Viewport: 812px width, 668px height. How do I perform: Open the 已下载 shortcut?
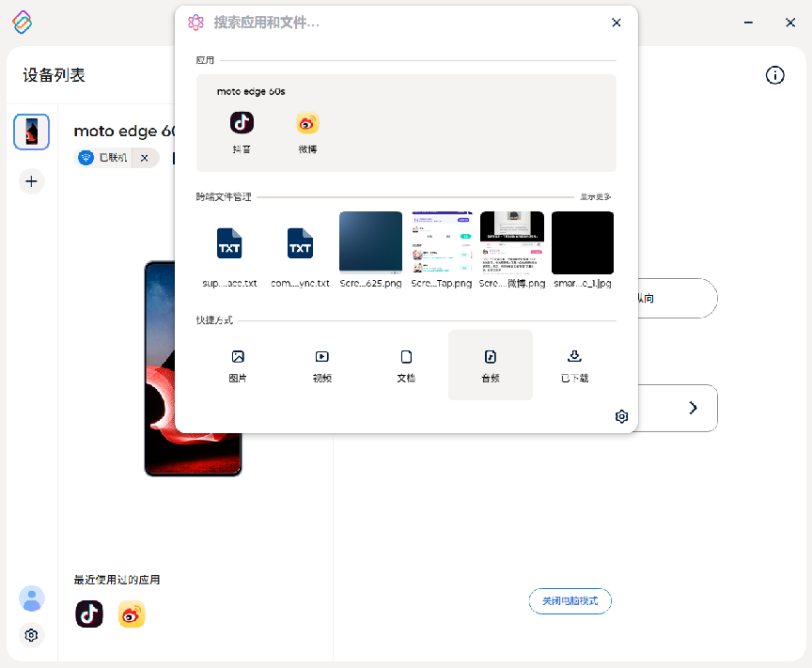tap(574, 365)
